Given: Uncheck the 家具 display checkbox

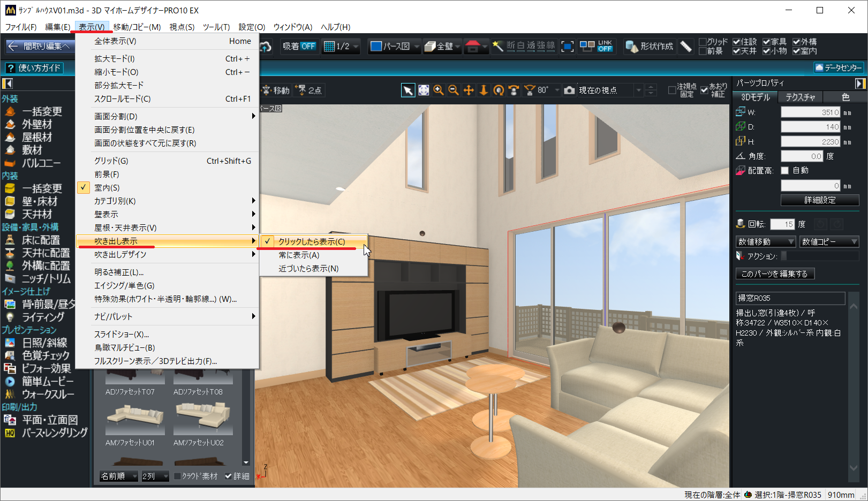Looking at the screenshot, I should [x=766, y=42].
